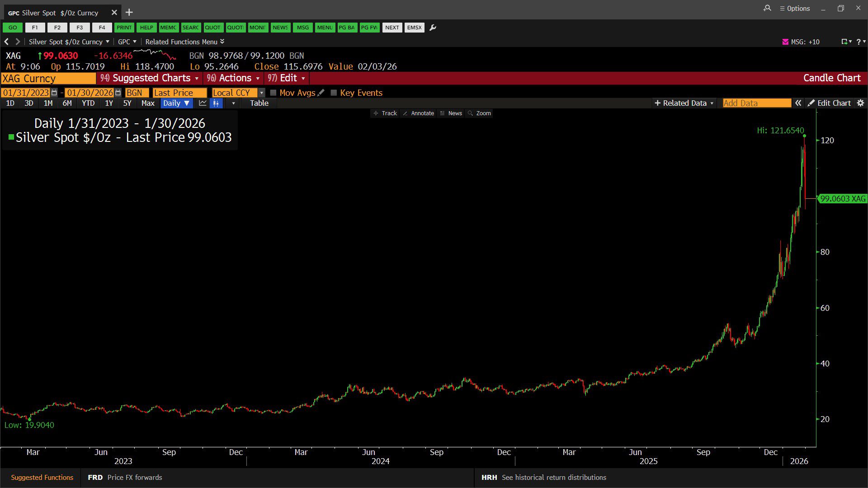Activate the chart Zoom tool
The image size is (868, 488).
point(479,113)
